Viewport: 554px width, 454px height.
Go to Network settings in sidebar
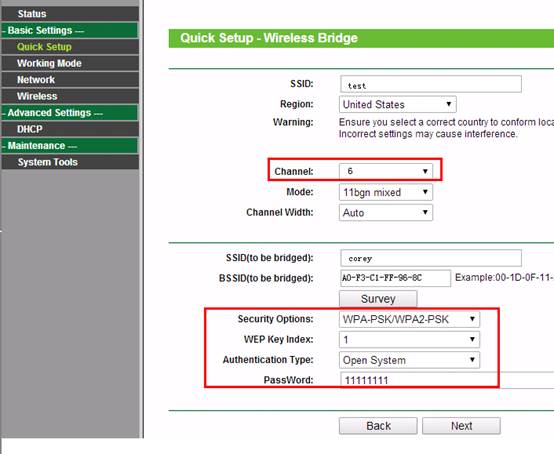[70, 80]
